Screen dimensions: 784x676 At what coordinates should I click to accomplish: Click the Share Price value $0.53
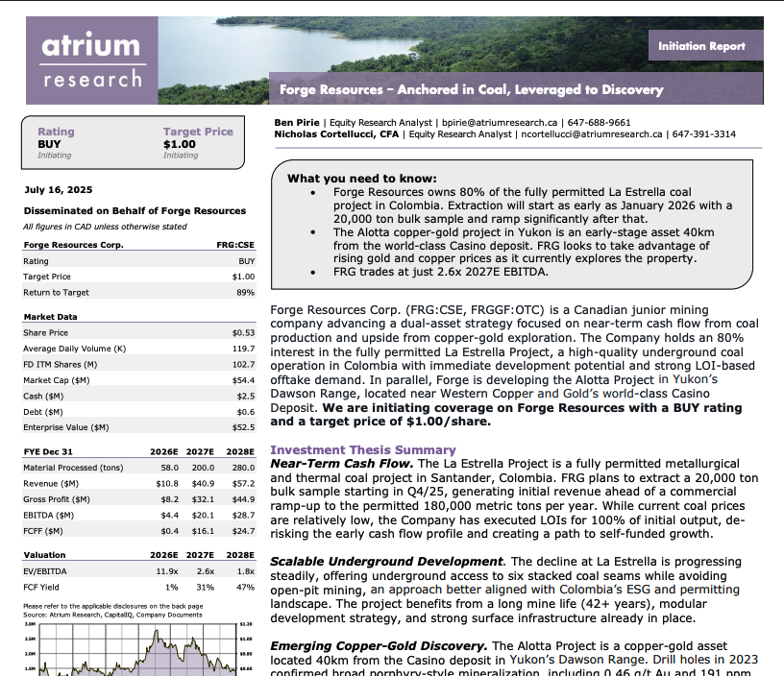243,332
